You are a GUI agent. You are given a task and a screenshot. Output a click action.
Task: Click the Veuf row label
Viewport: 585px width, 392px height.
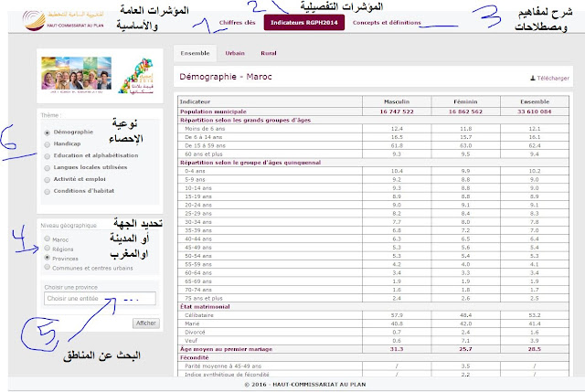point(191,341)
